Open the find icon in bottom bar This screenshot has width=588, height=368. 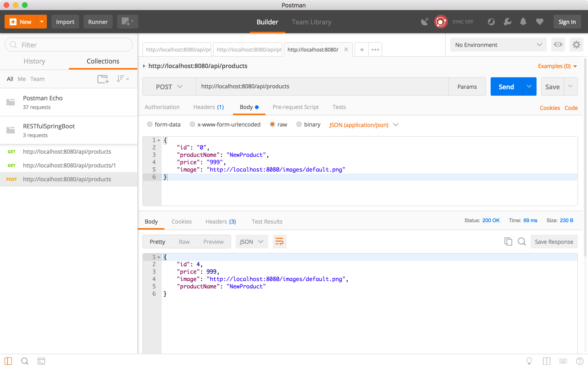coord(25,361)
